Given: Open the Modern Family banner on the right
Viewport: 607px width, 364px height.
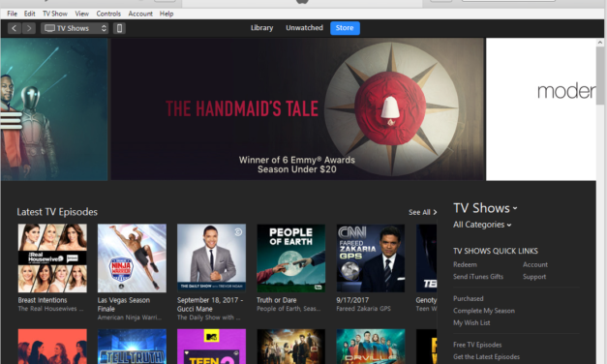Looking at the screenshot, I should coord(541,109).
